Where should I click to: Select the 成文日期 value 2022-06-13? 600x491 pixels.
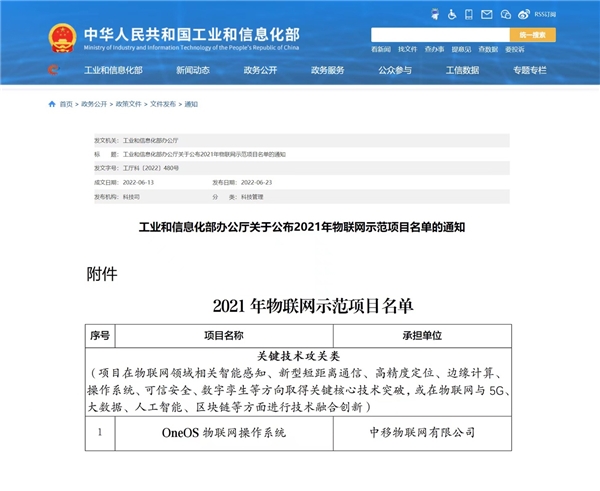coord(138,183)
